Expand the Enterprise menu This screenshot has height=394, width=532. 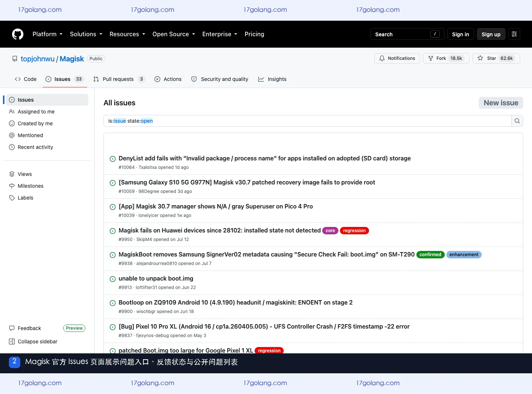coord(220,34)
